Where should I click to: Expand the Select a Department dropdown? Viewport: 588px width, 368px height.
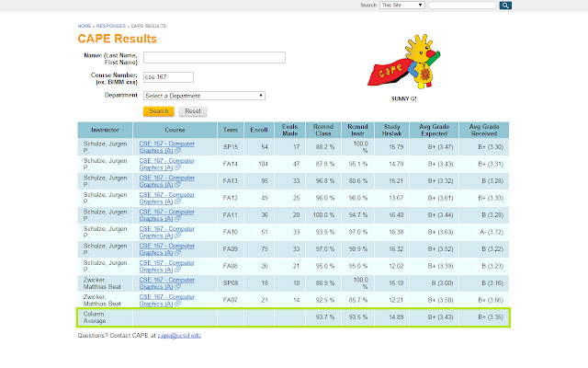click(204, 95)
